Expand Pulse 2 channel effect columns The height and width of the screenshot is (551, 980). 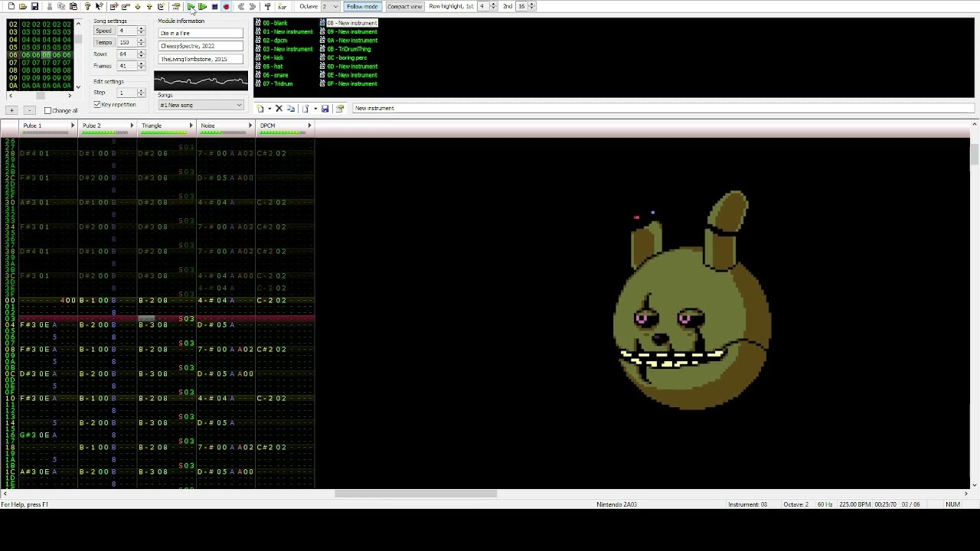[x=132, y=126]
